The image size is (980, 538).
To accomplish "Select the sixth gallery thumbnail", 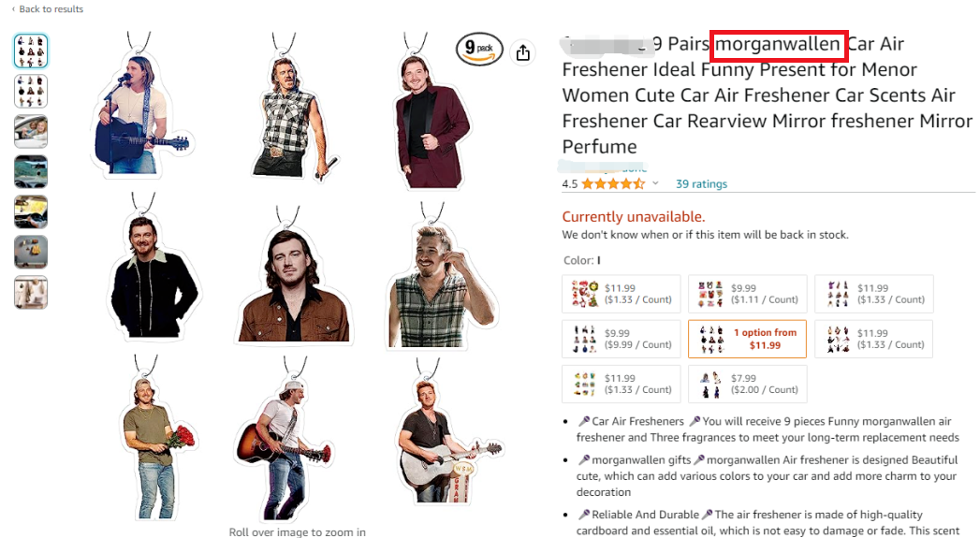I will tap(31, 253).
